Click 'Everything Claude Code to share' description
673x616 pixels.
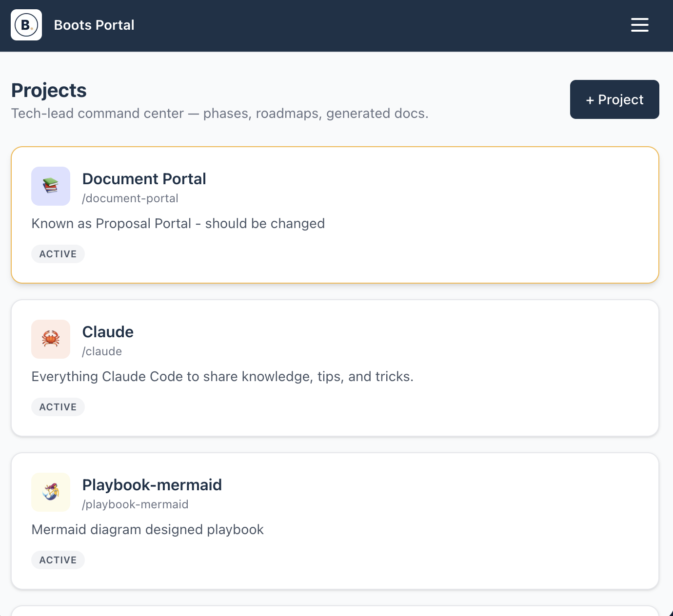222,377
